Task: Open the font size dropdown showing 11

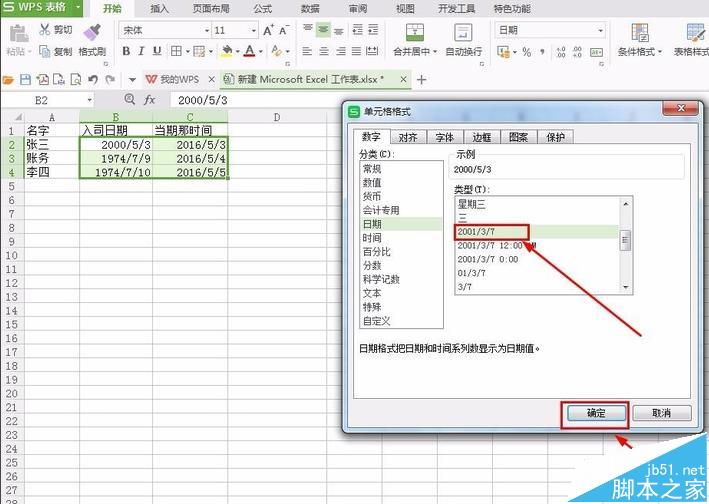Action: pos(254,31)
